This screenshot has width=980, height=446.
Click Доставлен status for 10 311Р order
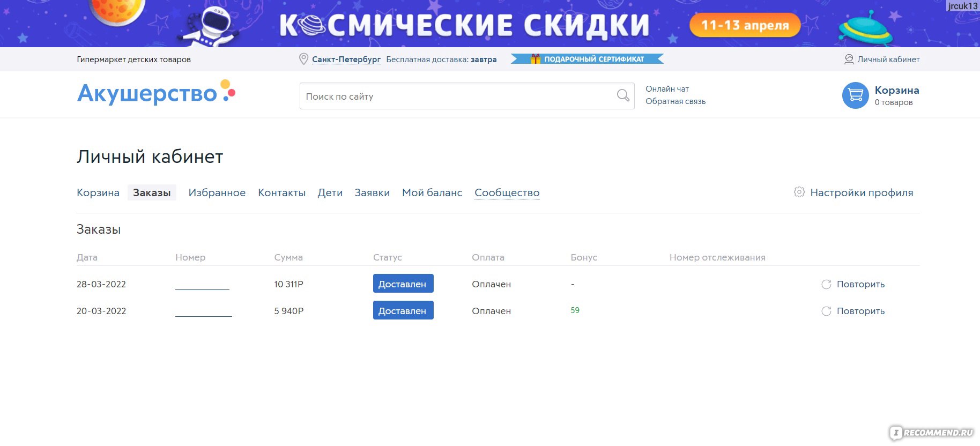click(x=403, y=284)
